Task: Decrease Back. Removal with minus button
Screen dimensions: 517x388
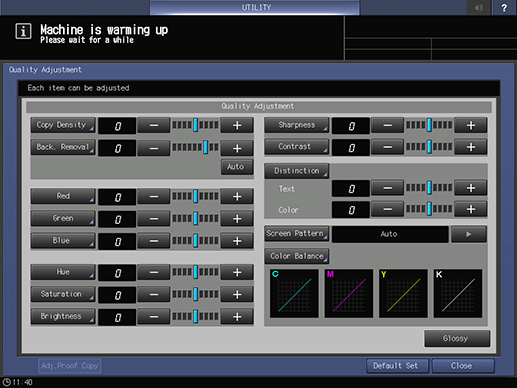Action: [x=154, y=148]
